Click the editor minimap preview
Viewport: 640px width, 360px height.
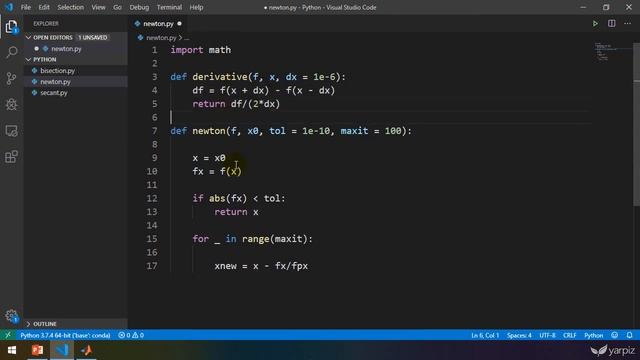coord(612,52)
